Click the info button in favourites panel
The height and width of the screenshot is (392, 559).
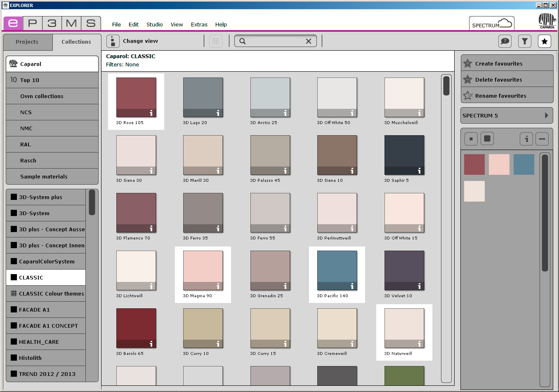point(526,139)
